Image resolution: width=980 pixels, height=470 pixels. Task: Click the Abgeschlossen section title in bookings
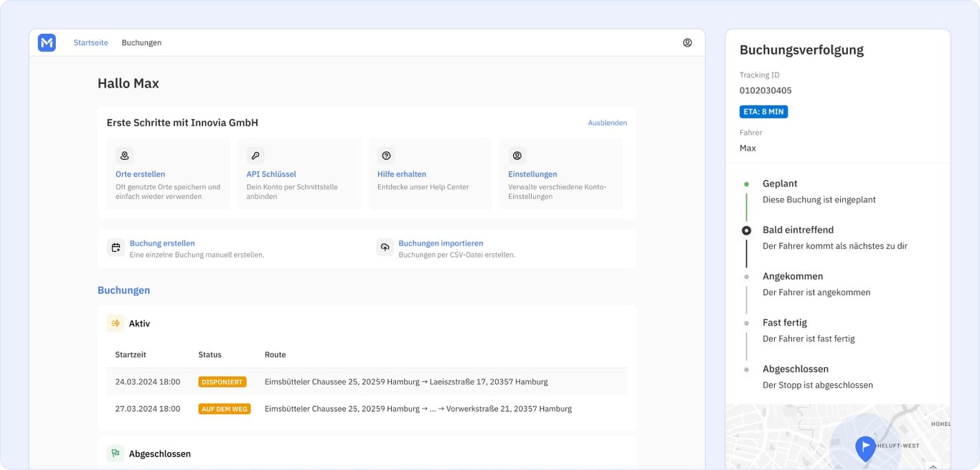click(x=160, y=454)
